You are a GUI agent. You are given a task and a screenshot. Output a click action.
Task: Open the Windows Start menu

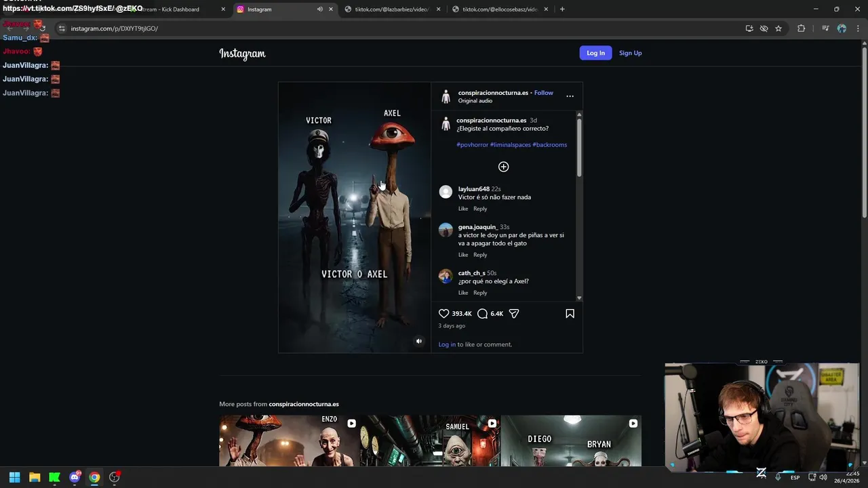(x=14, y=477)
